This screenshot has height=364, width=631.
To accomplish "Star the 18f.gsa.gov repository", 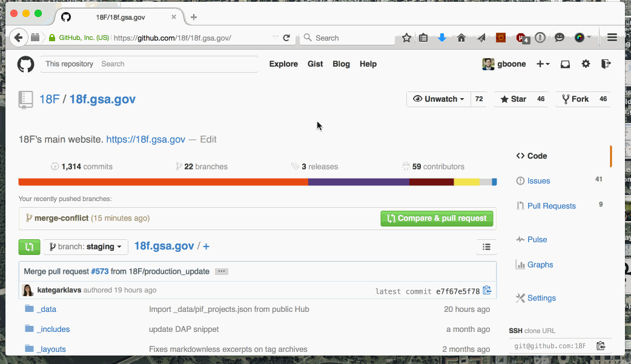I will pyautogui.click(x=513, y=99).
